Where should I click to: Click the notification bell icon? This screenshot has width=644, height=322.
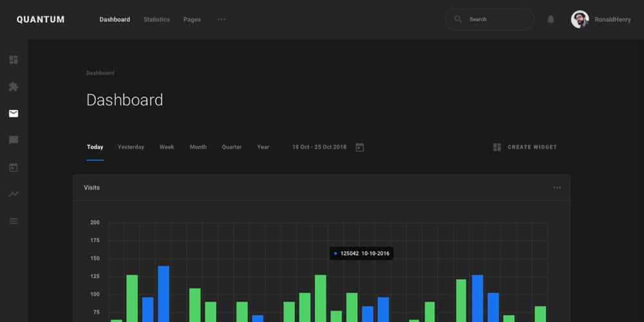(x=551, y=19)
